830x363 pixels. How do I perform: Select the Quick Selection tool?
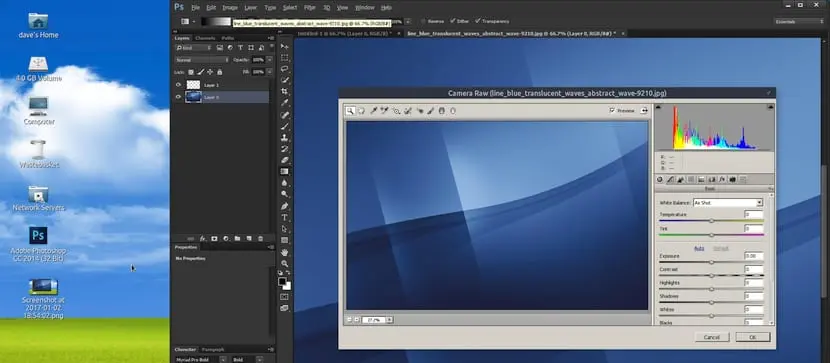tap(285, 80)
